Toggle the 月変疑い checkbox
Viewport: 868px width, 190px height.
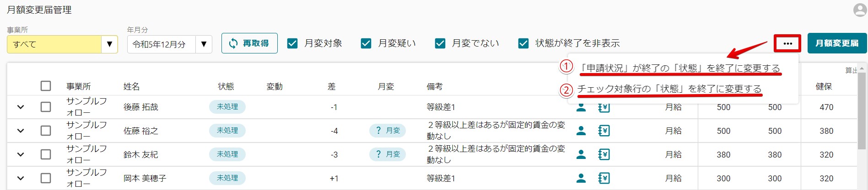(366, 43)
